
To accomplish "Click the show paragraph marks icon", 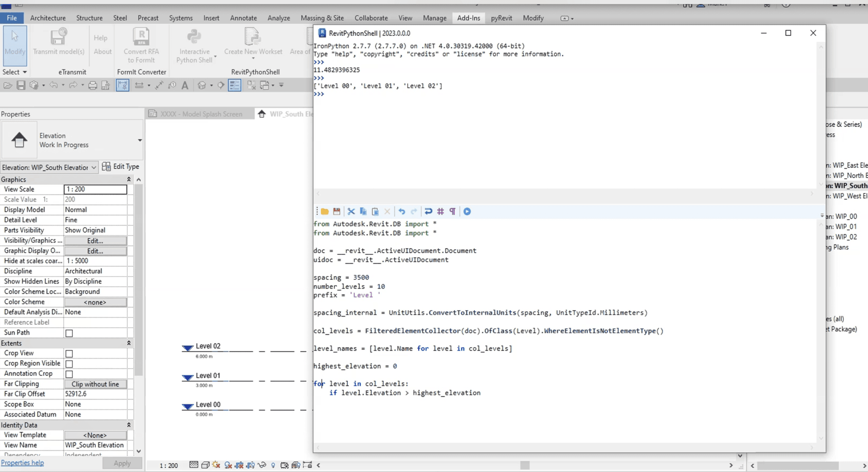I will pos(452,211).
